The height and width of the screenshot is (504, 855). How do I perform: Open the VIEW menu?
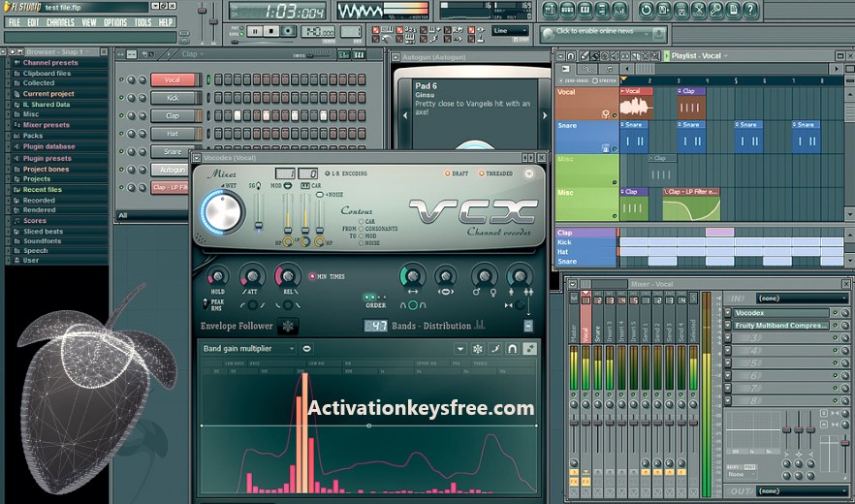coord(89,22)
